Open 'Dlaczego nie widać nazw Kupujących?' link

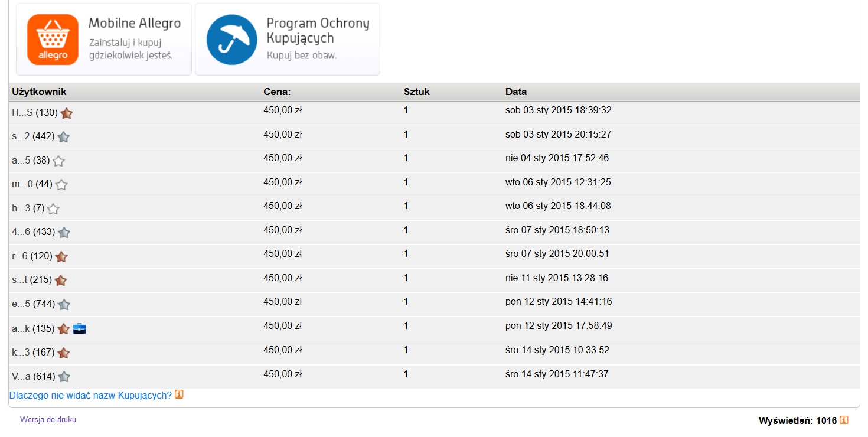click(x=90, y=395)
